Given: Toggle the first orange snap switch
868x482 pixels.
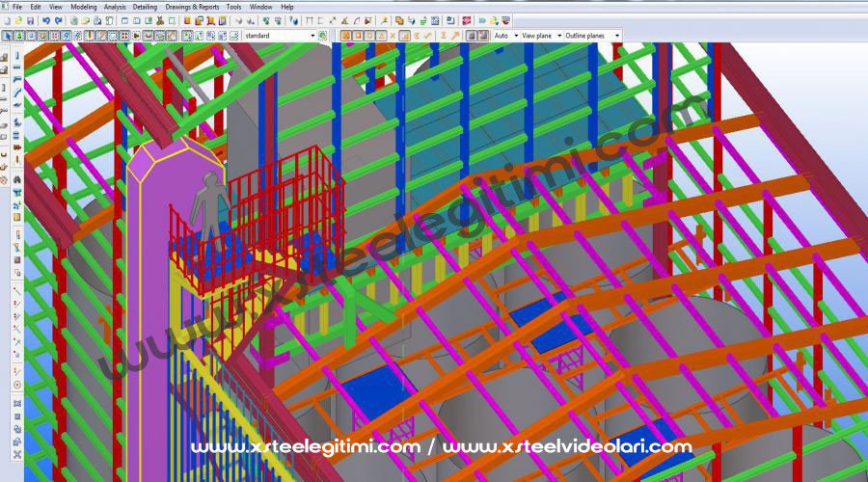Looking at the screenshot, I should (345, 36).
